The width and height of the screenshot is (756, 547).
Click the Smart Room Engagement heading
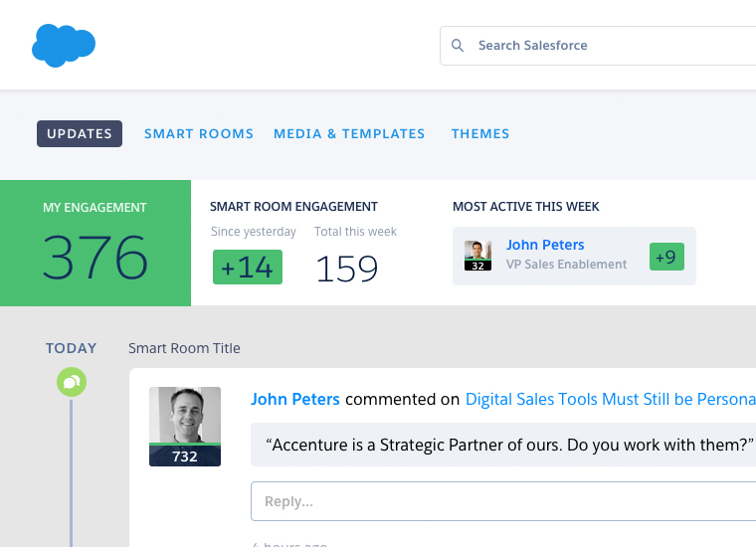(293, 206)
